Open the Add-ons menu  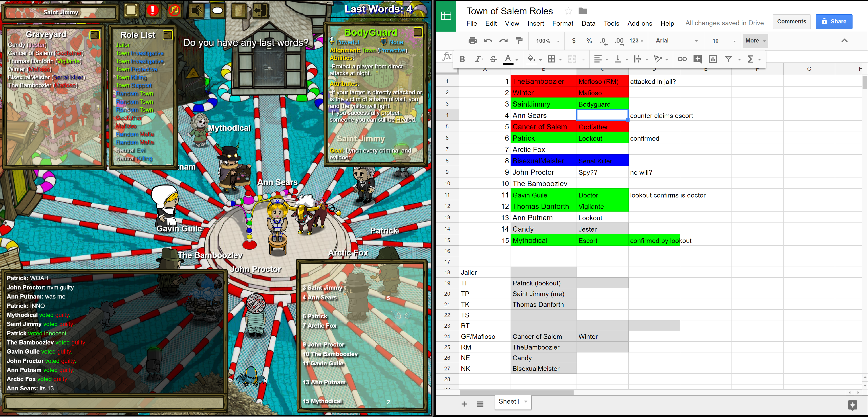point(640,23)
